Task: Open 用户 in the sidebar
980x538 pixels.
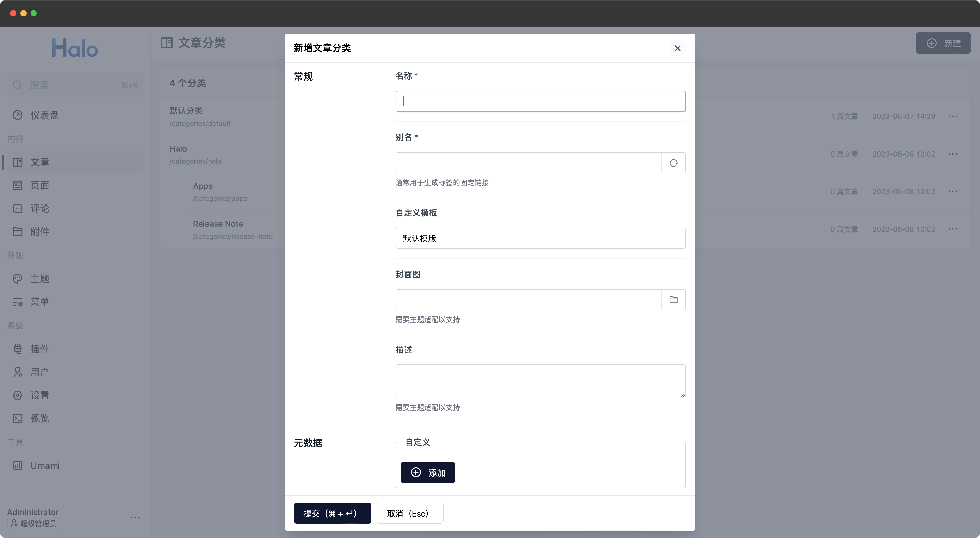Action: pyautogui.click(x=75, y=372)
